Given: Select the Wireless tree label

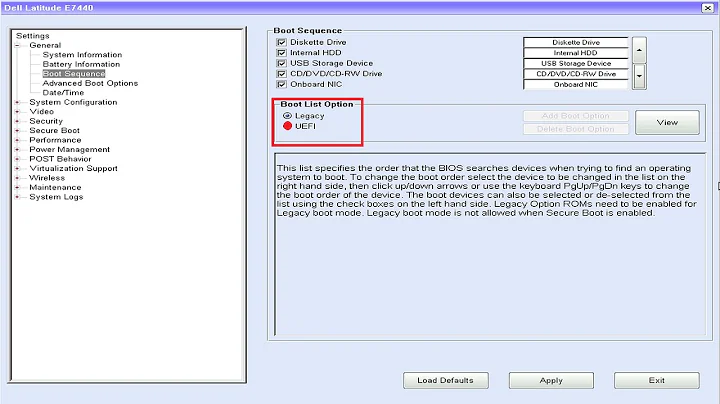Looking at the screenshot, I should pyautogui.click(x=47, y=178).
